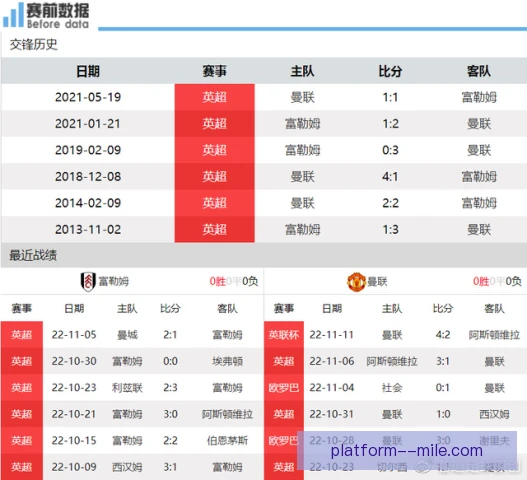Click the Manchester United club crest
Screen dimensions: 527x480
tap(356, 282)
